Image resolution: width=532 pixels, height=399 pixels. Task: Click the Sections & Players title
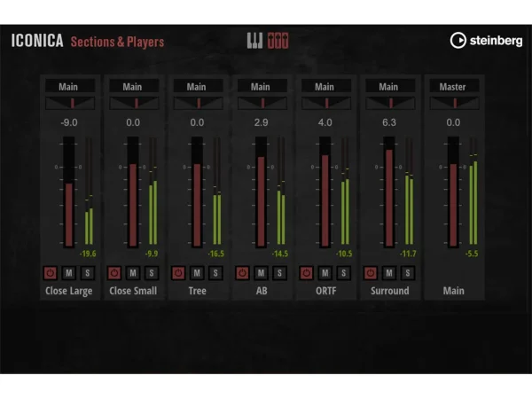pyautogui.click(x=117, y=41)
